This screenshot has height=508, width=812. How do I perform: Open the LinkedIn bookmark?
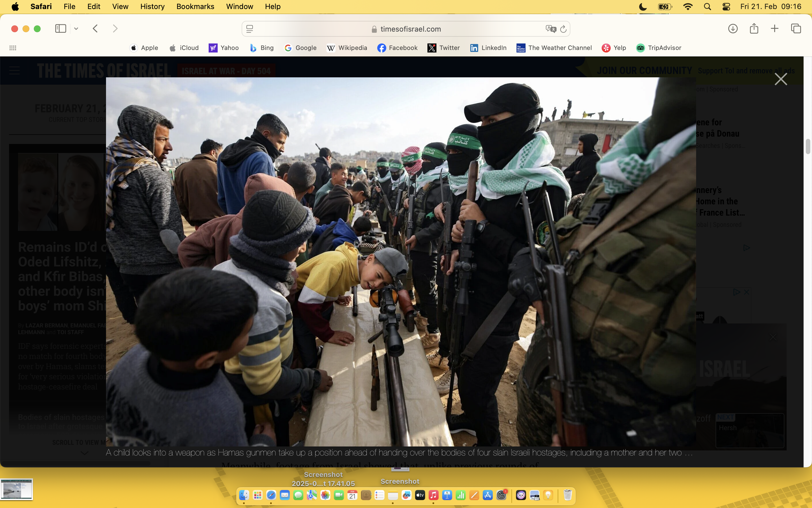click(488, 48)
